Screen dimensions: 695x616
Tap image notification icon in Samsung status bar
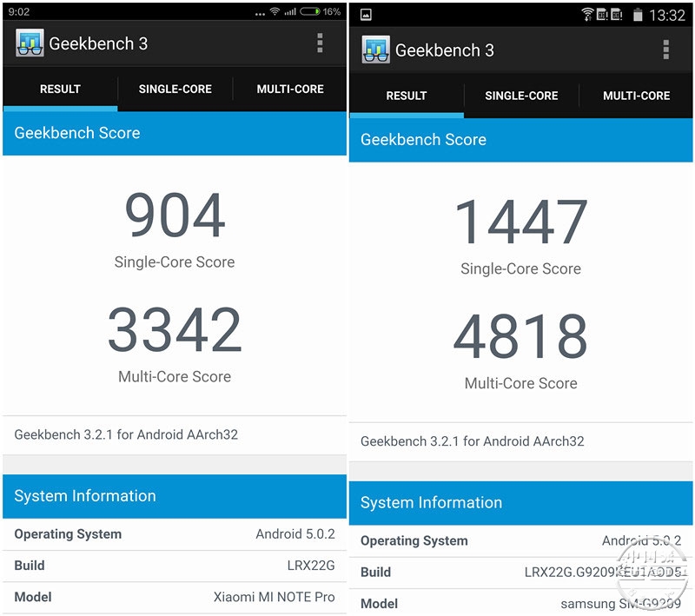[x=366, y=15]
